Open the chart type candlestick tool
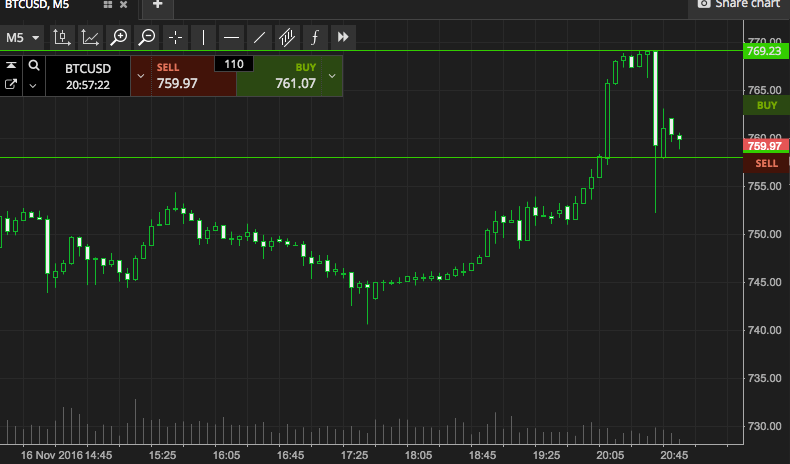This screenshot has height=464, width=790. point(62,38)
